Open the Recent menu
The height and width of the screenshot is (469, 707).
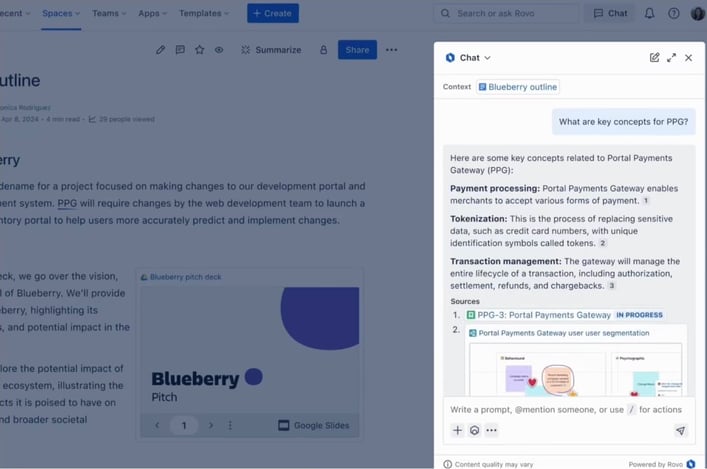pyautogui.click(x=14, y=14)
